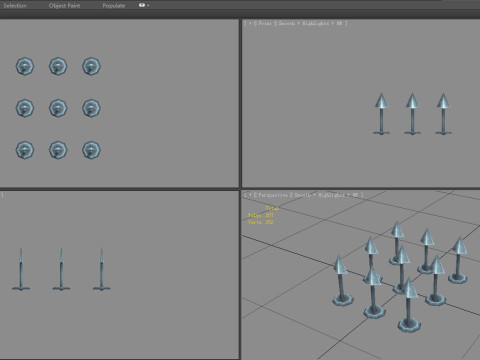The width and height of the screenshot is (480, 360).
Task: Select the middle spike in the Left viewport
Action: point(61,269)
